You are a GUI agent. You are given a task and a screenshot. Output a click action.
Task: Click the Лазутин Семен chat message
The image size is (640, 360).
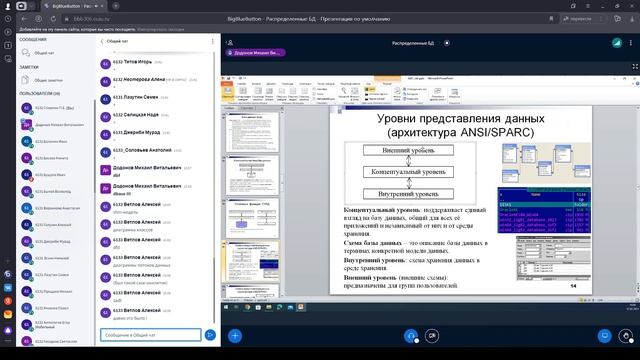pos(155,99)
